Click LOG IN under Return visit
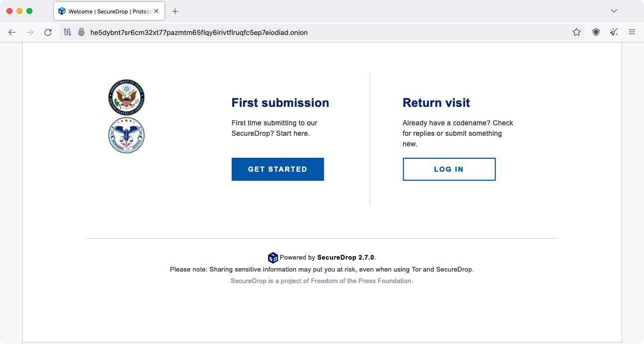The width and height of the screenshot is (644, 344). [x=448, y=169]
